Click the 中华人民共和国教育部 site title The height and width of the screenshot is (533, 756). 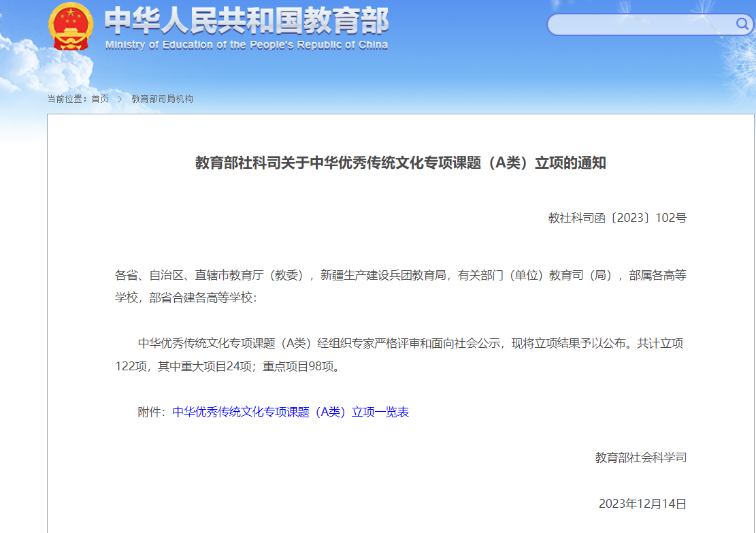click(246, 21)
